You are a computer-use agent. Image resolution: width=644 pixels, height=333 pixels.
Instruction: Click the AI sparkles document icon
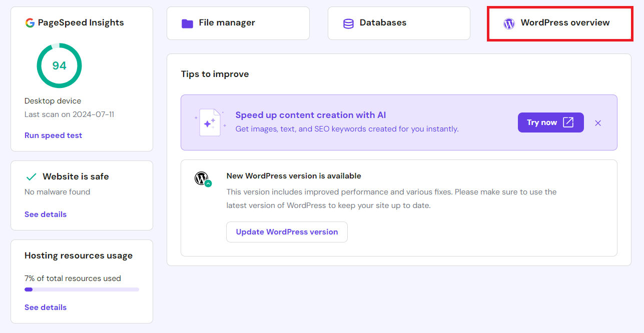tap(210, 122)
